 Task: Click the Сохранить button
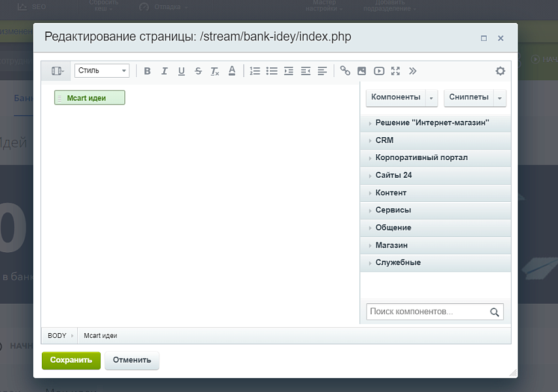(x=71, y=360)
